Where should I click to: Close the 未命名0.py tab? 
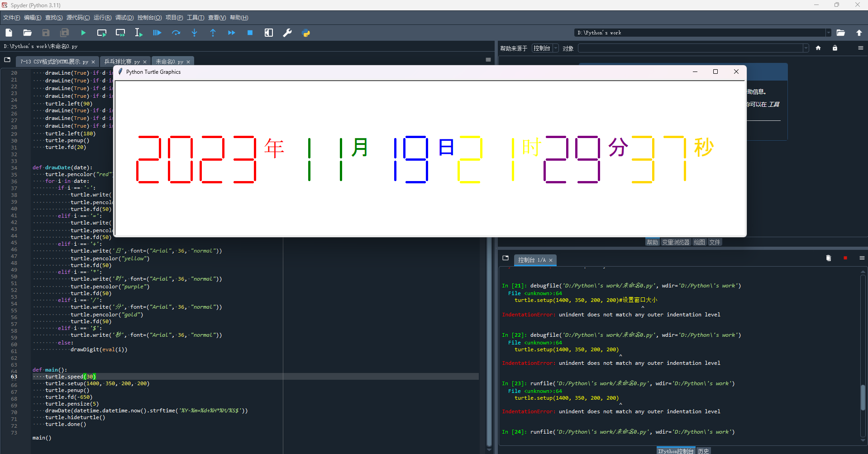(188, 62)
